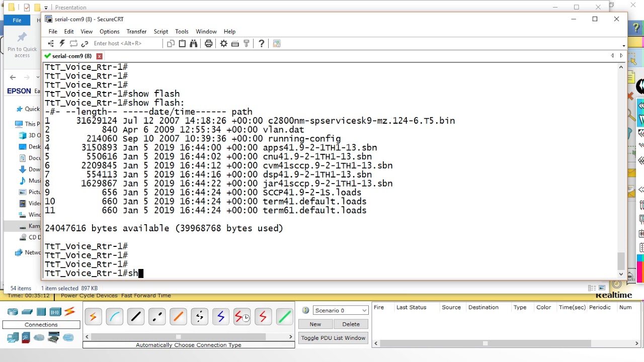Open the SecureCRT File menu
Image resolution: width=644 pixels, height=362 pixels.
(53, 32)
